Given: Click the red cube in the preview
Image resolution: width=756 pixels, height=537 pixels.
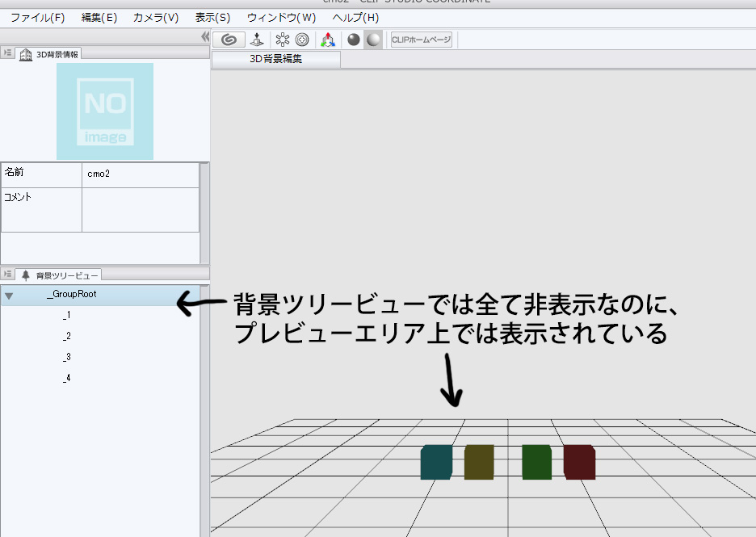Looking at the screenshot, I should pos(579,462).
